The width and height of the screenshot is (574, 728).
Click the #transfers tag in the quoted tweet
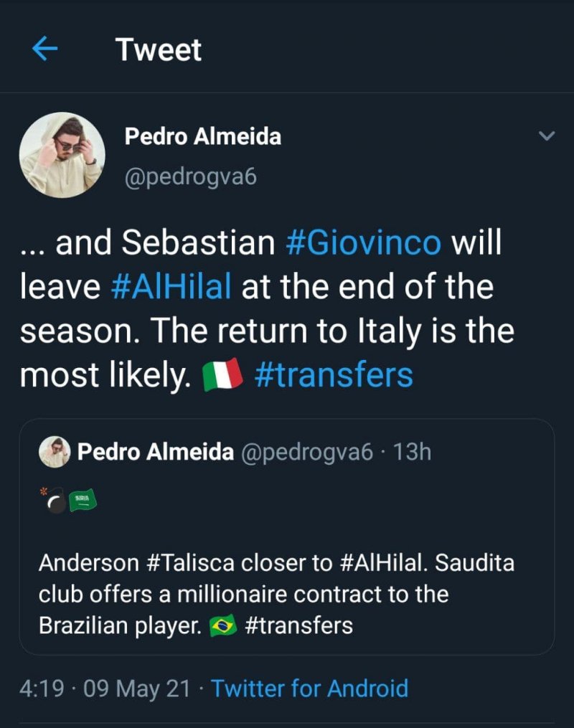(299, 625)
